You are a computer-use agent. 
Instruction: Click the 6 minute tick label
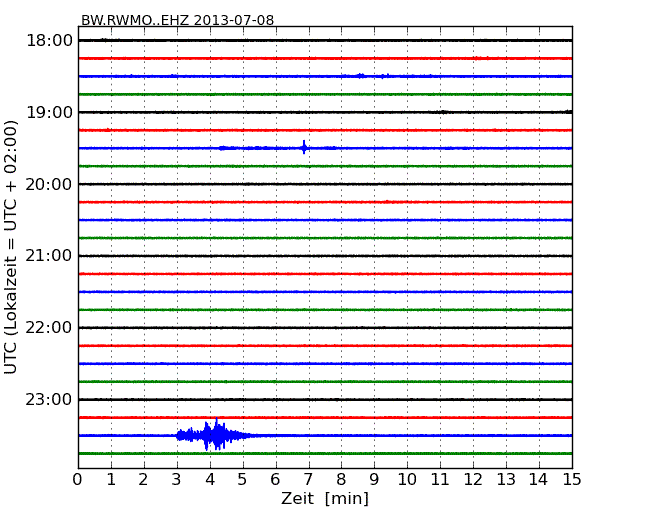(275, 480)
